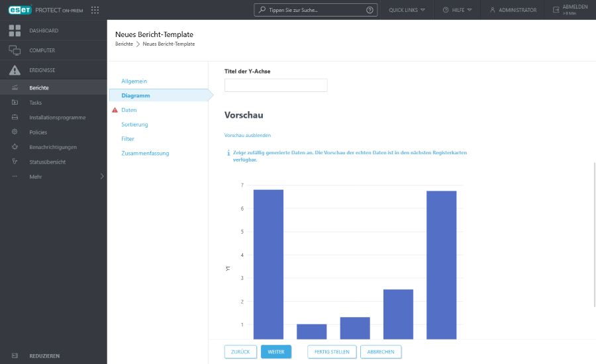Select the Tasks sidebar icon
This screenshot has height=364, width=596.
(x=15, y=103)
